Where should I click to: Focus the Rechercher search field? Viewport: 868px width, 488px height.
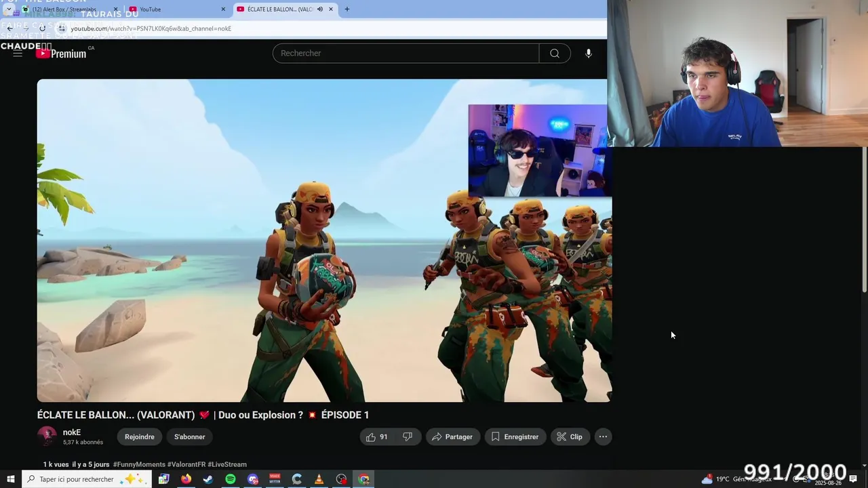point(406,54)
